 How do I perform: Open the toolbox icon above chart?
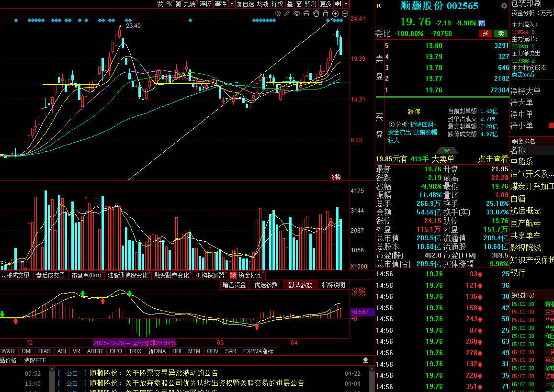[306, 14]
